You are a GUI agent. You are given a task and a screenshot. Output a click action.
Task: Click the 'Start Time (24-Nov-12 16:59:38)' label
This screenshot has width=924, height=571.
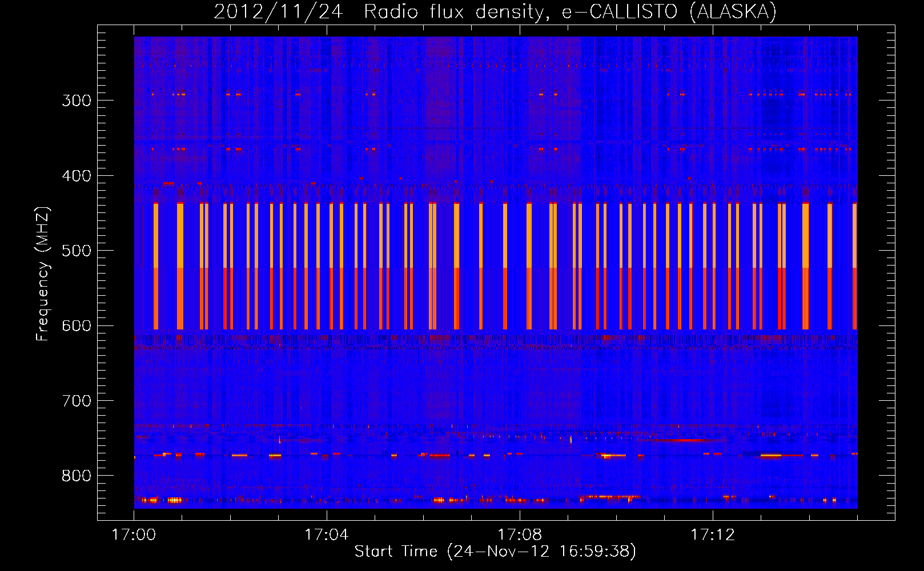click(495, 551)
